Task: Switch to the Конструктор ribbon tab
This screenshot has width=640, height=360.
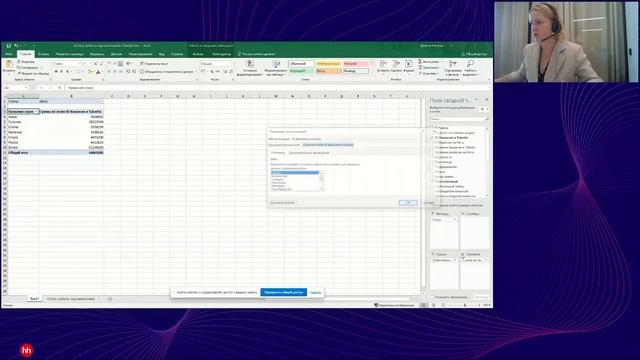Action: 222,54
